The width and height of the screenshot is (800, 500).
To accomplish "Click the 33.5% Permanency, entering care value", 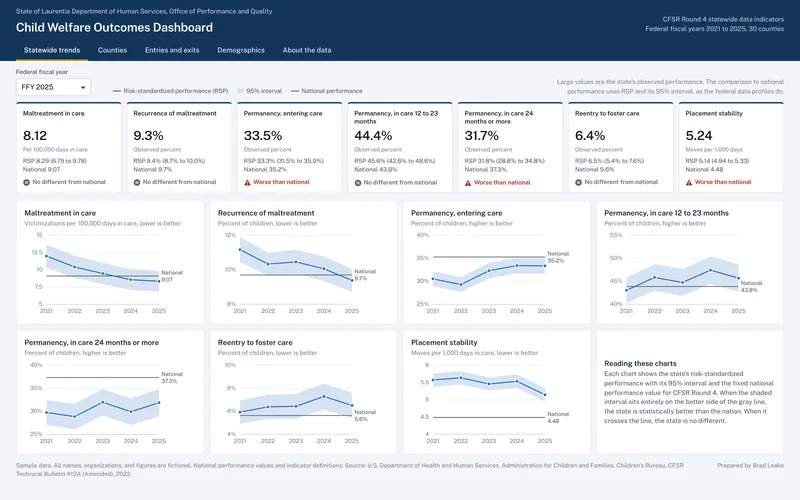I will tap(263, 136).
